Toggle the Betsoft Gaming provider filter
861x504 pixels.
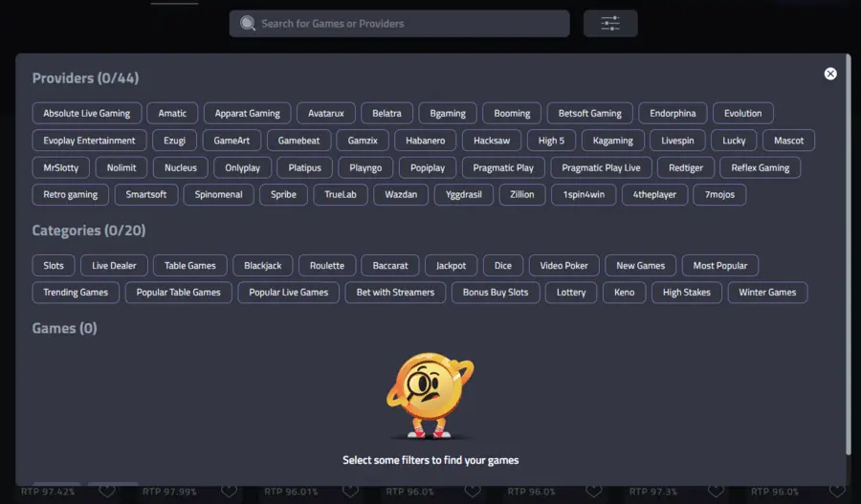[x=589, y=113]
